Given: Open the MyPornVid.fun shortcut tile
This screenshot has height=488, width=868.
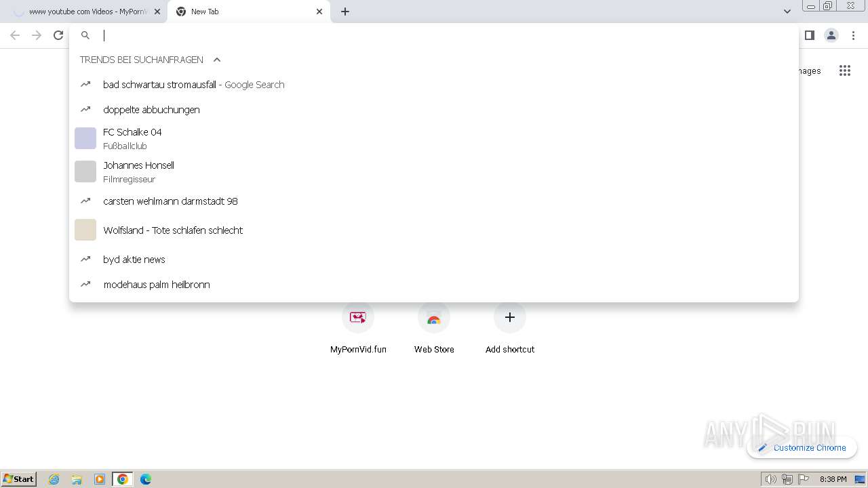Looking at the screenshot, I should coord(358,329).
